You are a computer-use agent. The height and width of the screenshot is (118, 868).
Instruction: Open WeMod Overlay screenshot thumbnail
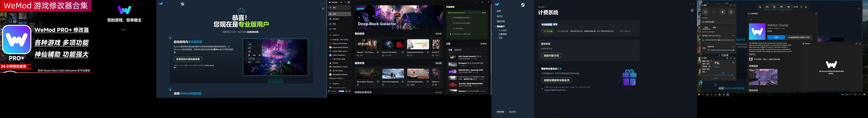pyautogui.click(x=763, y=77)
